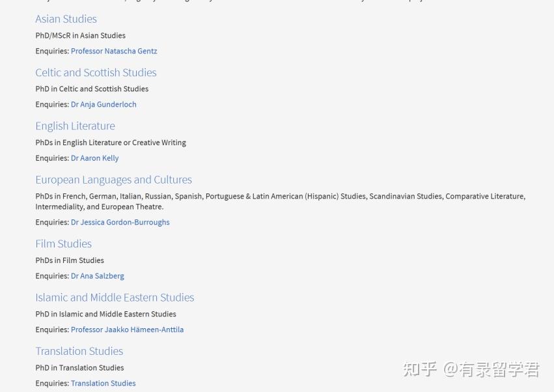The height and width of the screenshot is (392, 554).
Task: Select the PhD/MScR in Asian Studies text
Action: [x=80, y=36]
